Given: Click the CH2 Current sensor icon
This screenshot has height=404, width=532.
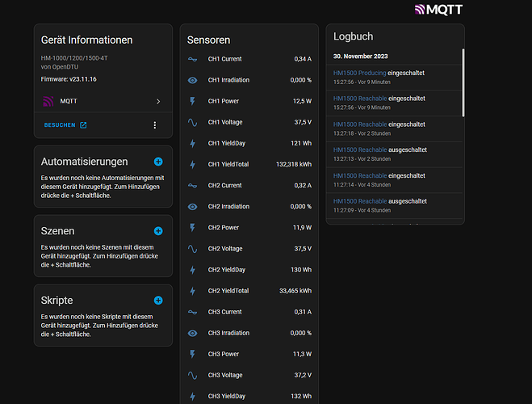Looking at the screenshot, I should [x=192, y=185].
